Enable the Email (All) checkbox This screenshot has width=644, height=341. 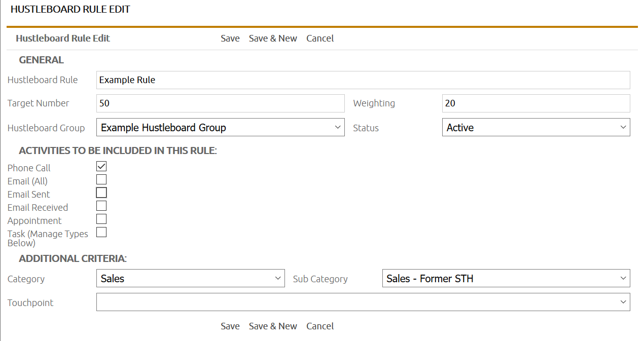pyautogui.click(x=101, y=179)
